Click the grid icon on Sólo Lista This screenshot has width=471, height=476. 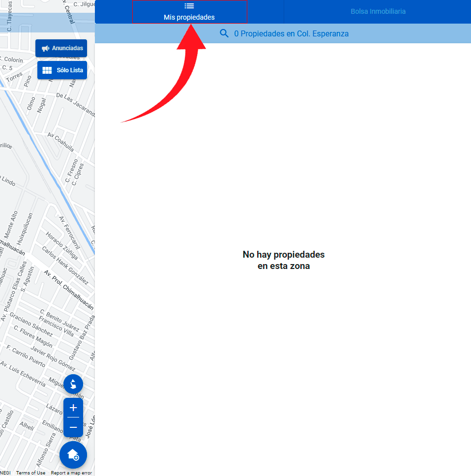tap(47, 70)
